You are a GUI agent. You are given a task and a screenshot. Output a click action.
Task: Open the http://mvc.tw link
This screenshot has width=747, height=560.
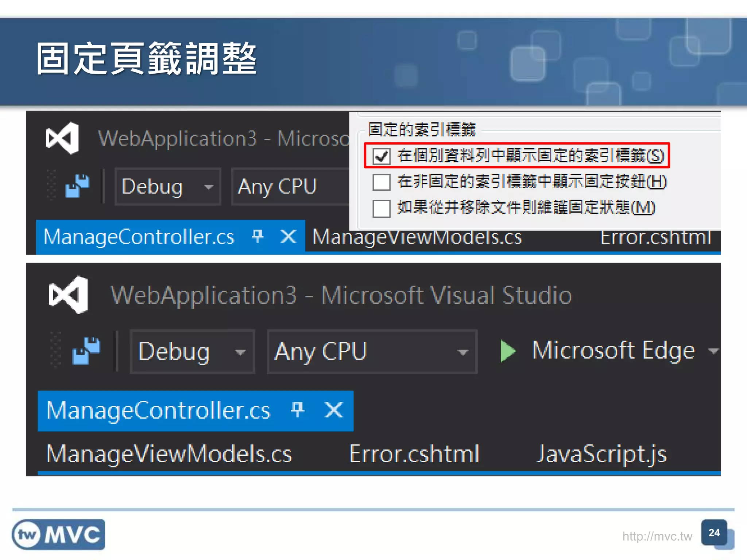coord(657,536)
